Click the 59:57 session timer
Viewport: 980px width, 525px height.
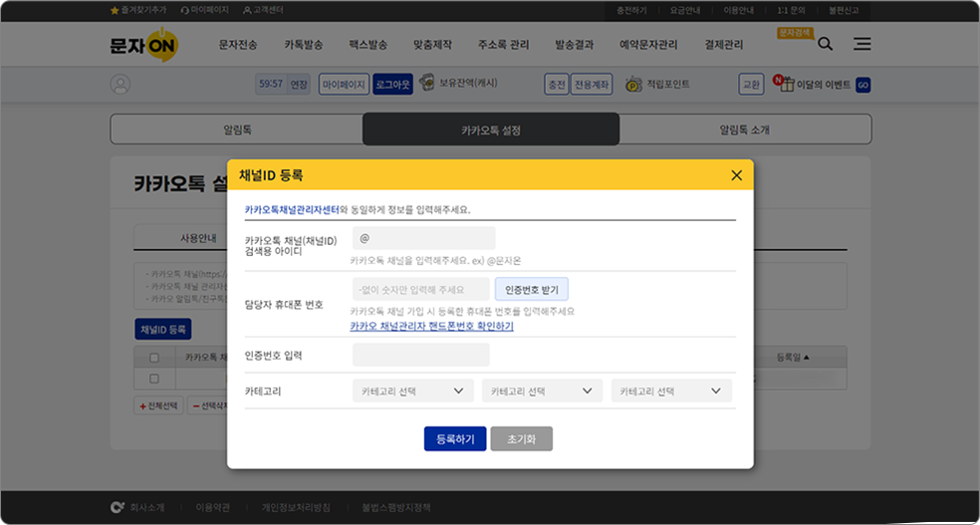[x=271, y=85]
